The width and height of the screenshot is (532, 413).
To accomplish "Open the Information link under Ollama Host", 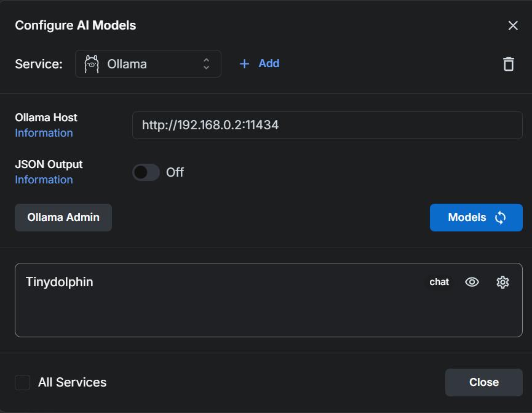I will (44, 133).
